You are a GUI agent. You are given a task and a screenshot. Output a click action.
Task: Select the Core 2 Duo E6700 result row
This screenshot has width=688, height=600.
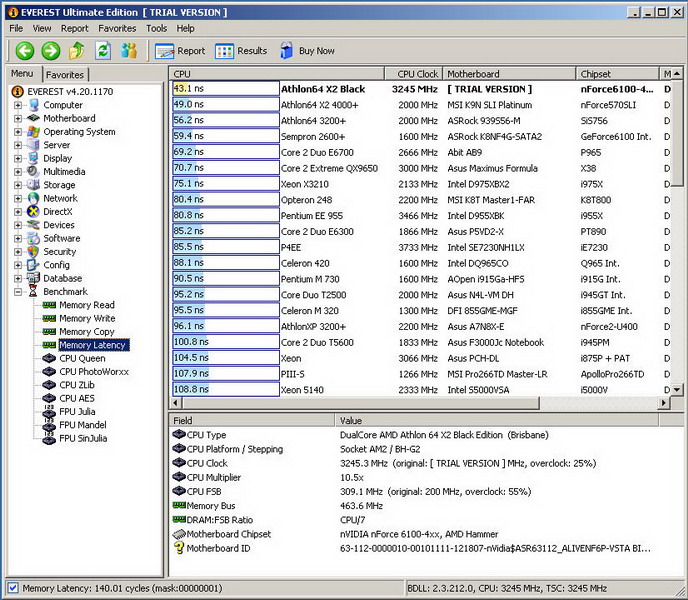pyautogui.click(x=421, y=152)
